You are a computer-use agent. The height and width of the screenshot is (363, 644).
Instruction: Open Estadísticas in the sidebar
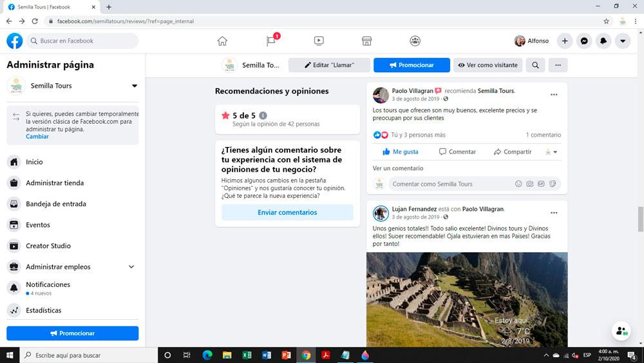73,310
